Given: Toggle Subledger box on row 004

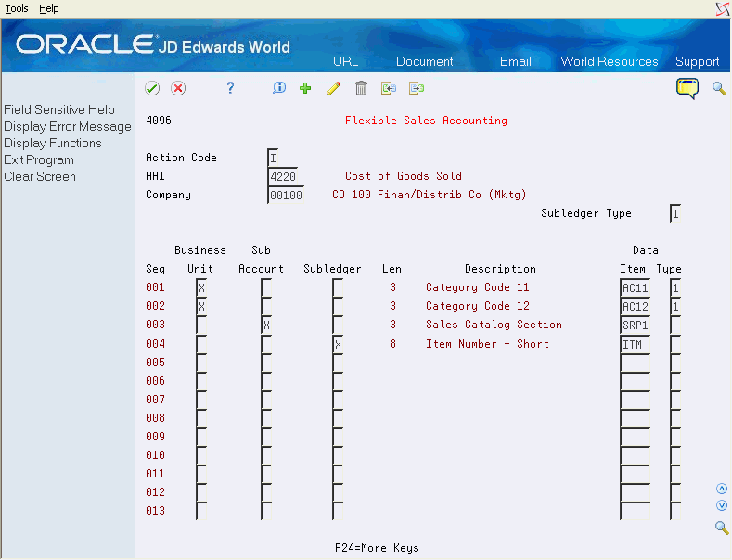Looking at the screenshot, I should pyautogui.click(x=338, y=344).
